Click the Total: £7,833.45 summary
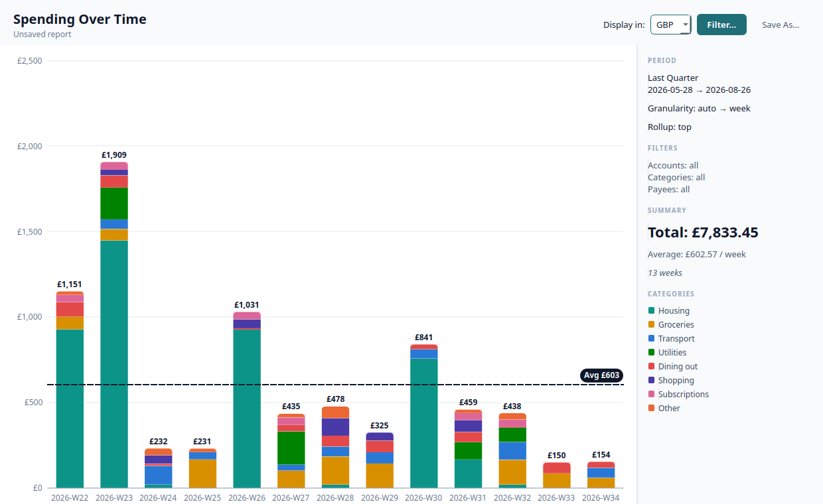 pyautogui.click(x=703, y=233)
